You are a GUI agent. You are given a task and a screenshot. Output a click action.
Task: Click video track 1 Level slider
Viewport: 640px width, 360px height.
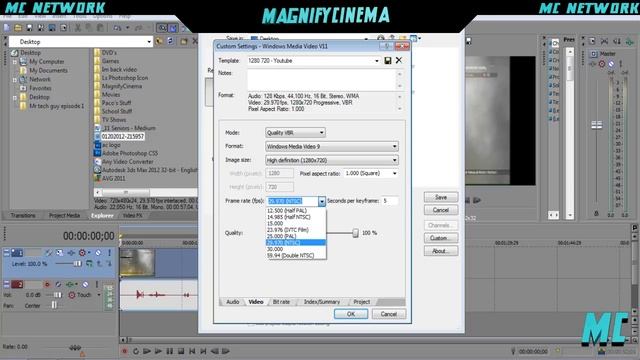(x=77, y=264)
